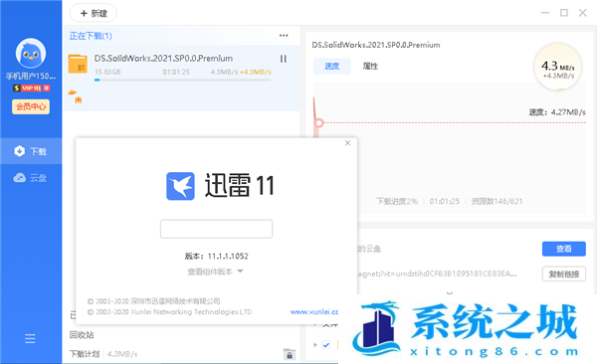
Task: Click the username 手机用户150...
Action: point(31,77)
